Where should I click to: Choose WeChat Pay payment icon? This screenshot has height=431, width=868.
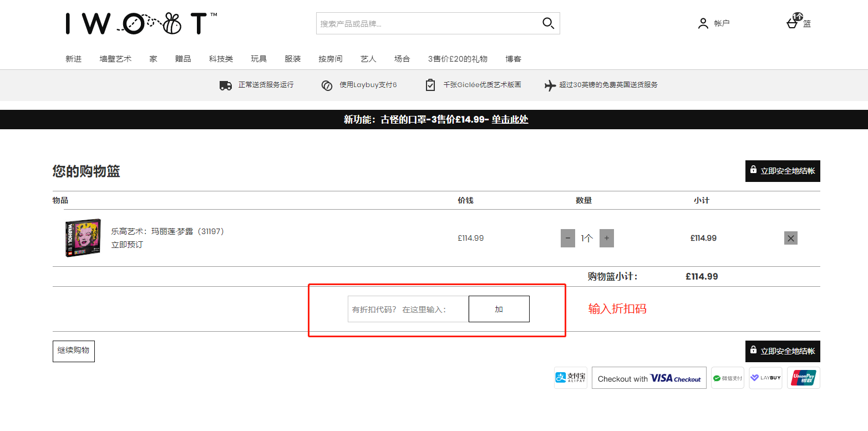click(727, 378)
